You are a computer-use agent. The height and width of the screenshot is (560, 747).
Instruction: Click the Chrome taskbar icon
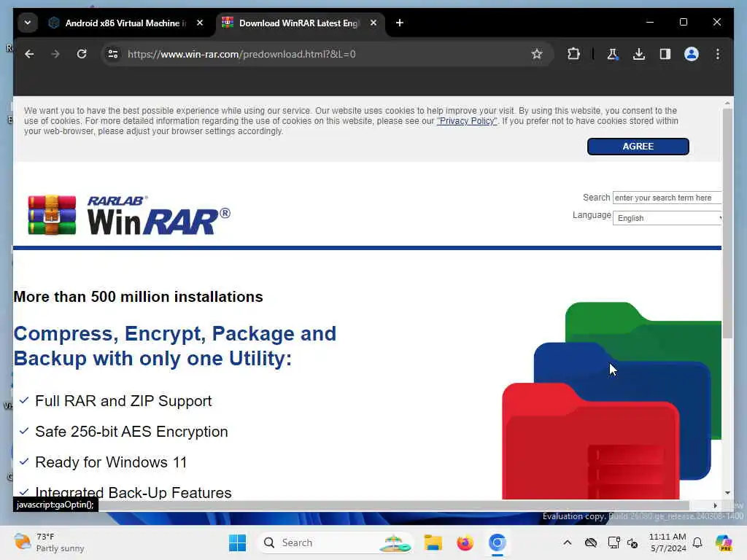[x=497, y=542]
